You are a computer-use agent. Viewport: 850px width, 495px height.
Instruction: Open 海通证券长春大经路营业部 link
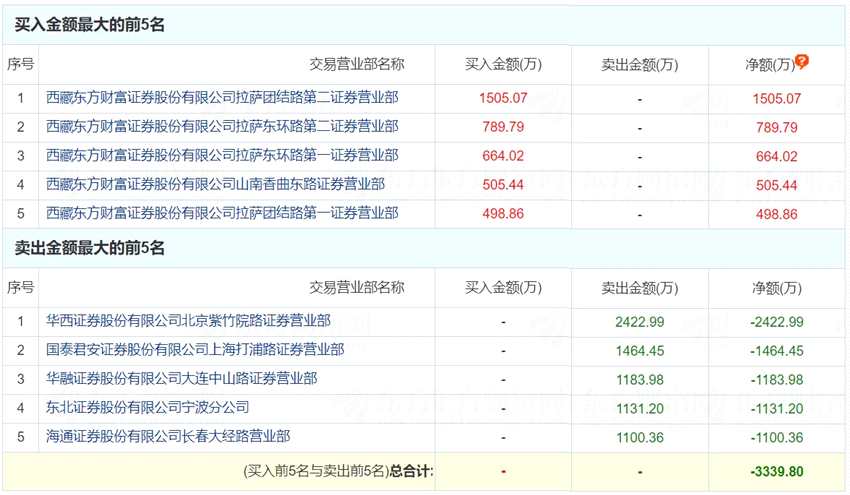click(x=168, y=436)
